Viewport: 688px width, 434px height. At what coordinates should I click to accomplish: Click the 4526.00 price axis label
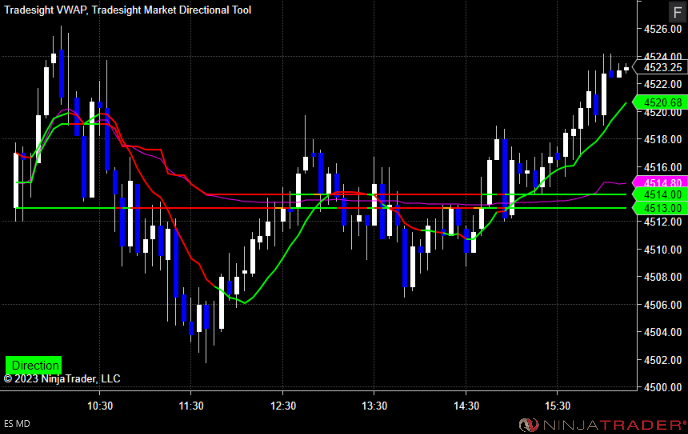pos(663,29)
